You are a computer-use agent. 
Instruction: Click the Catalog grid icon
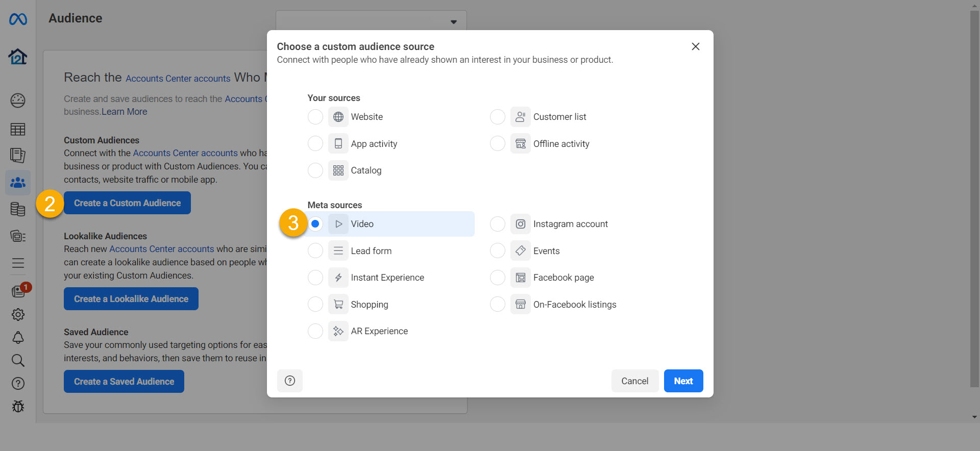[x=338, y=170]
